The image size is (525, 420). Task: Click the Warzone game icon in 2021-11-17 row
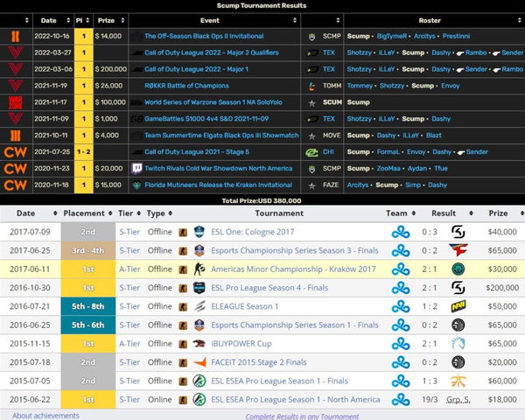[16, 102]
